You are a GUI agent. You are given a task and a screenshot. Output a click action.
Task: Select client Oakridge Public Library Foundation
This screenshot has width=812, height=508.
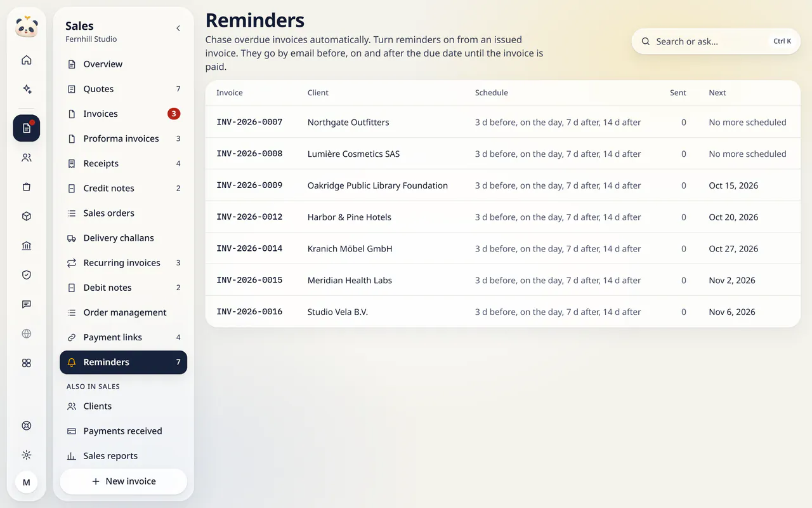(x=377, y=185)
